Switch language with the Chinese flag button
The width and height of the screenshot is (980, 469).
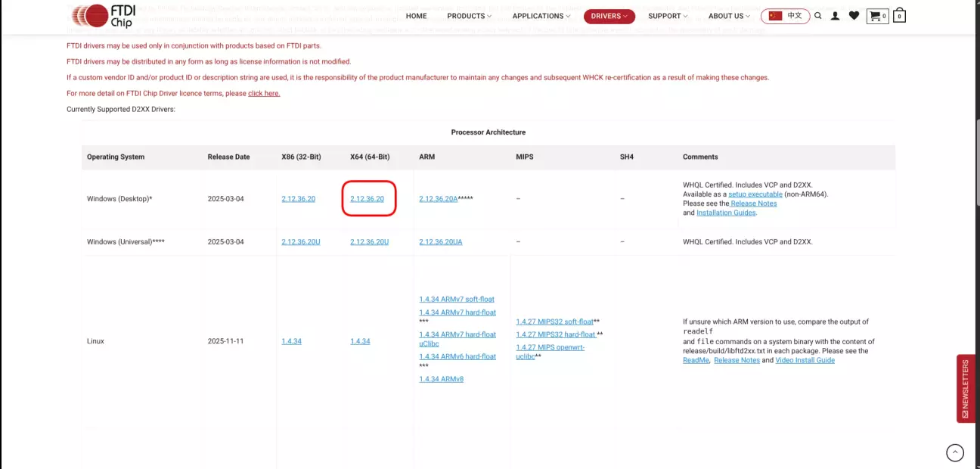click(x=785, y=16)
